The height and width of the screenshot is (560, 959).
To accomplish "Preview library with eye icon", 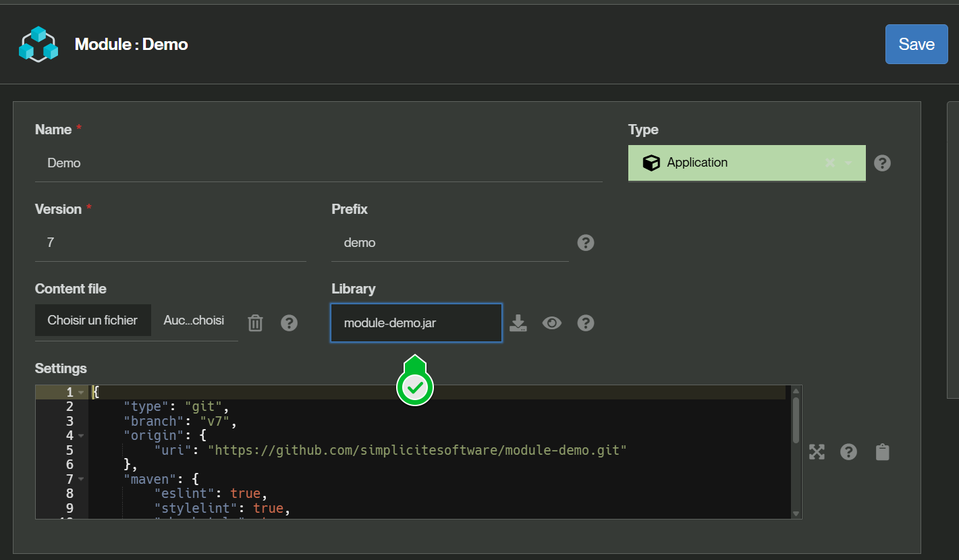I will pyautogui.click(x=552, y=323).
